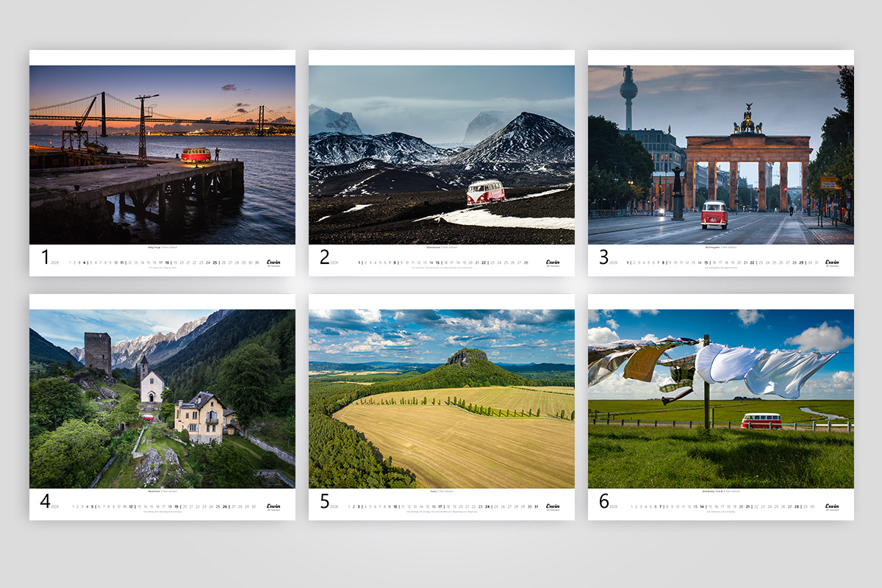Click the large month number 2
Screen dimensions: 882x588
(324, 257)
